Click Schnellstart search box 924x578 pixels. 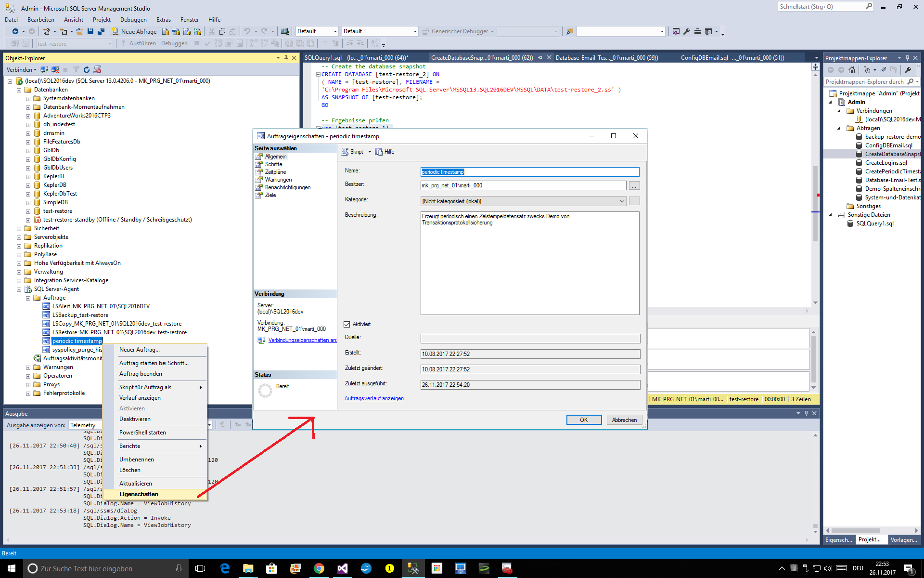(825, 7)
